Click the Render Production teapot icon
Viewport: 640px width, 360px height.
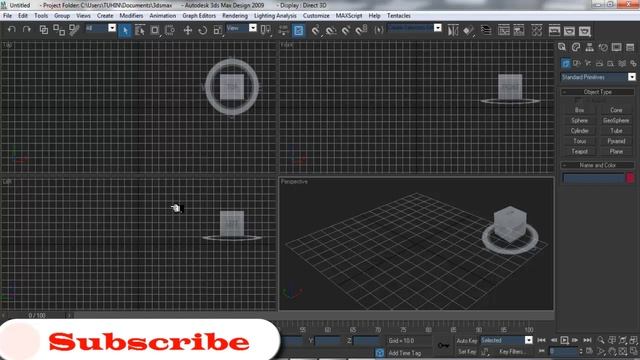point(584,31)
